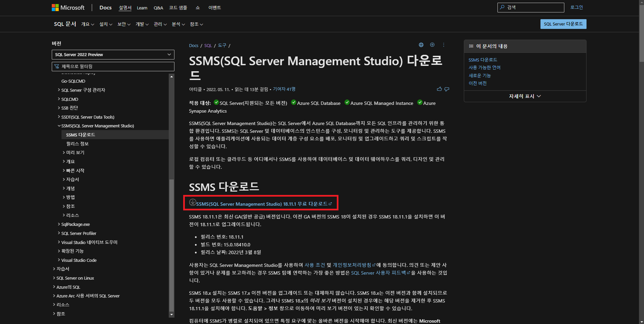The width and height of the screenshot is (644, 324).
Task: Click Docs breadcrumb link
Action: pyautogui.click(x=194, y=45)
